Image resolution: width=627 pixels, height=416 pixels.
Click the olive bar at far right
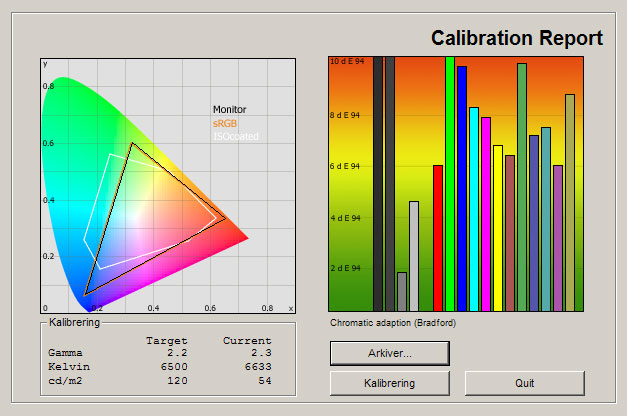click(x=570, y=203)
